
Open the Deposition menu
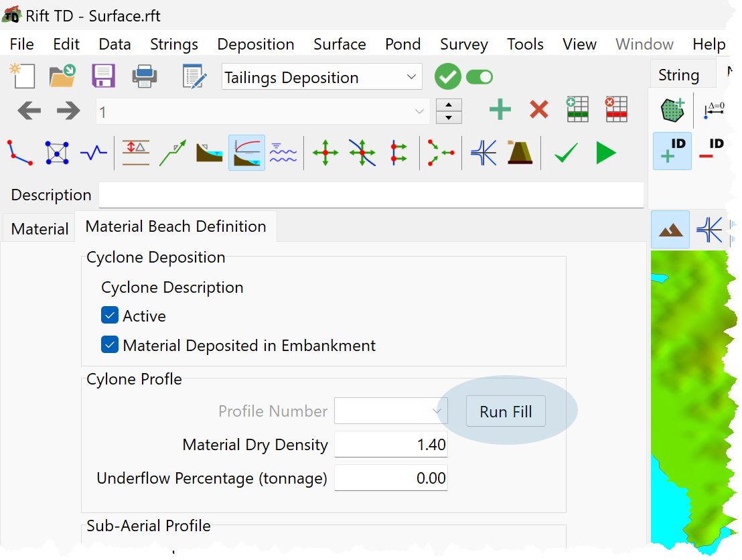coord(256,44)
